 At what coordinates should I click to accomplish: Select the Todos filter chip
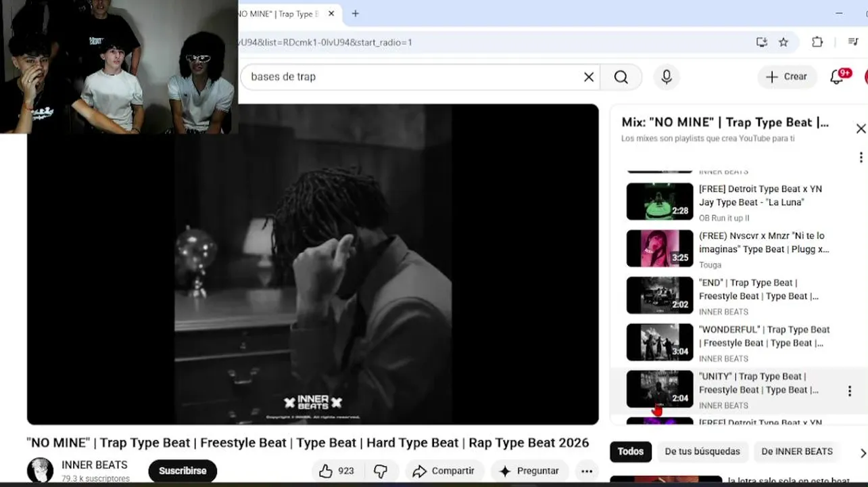[631, 452]
